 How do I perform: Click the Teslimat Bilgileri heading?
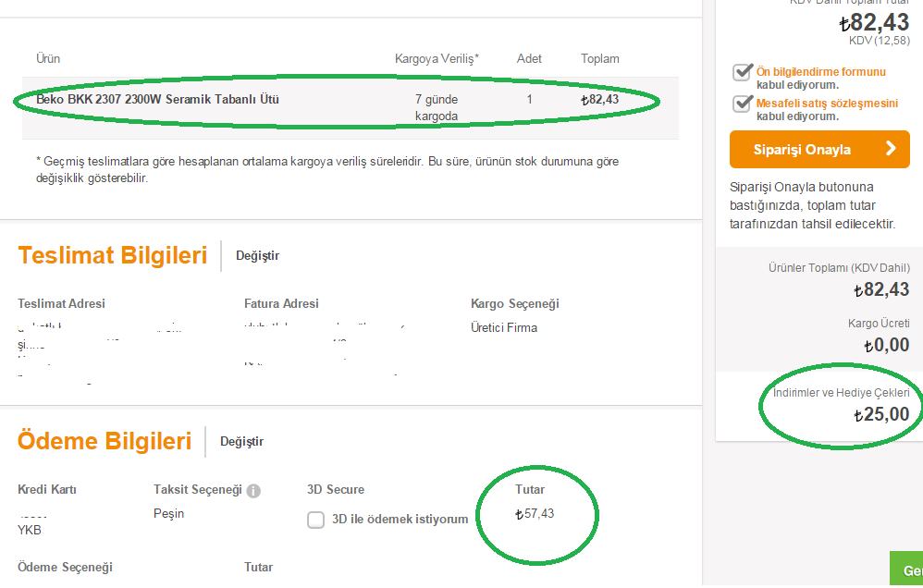[x=112, y=256]
